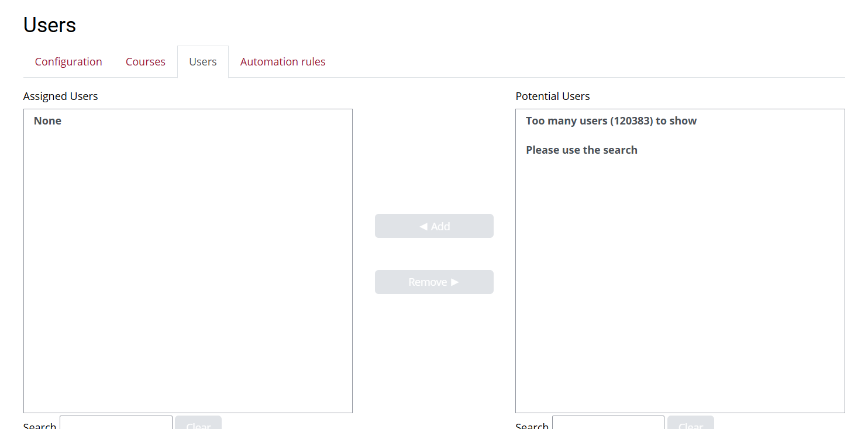Image resolution: width=868 pixels, height=429 pixels.
Task: Focus the Assigned Users search field
Action: tap(116, 424)
